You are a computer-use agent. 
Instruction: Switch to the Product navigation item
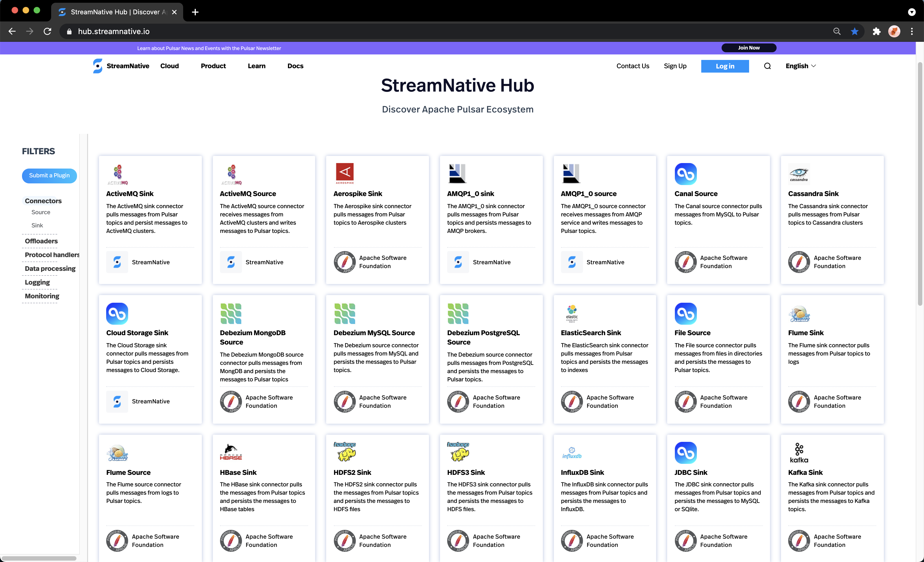[x=213, y=66]
